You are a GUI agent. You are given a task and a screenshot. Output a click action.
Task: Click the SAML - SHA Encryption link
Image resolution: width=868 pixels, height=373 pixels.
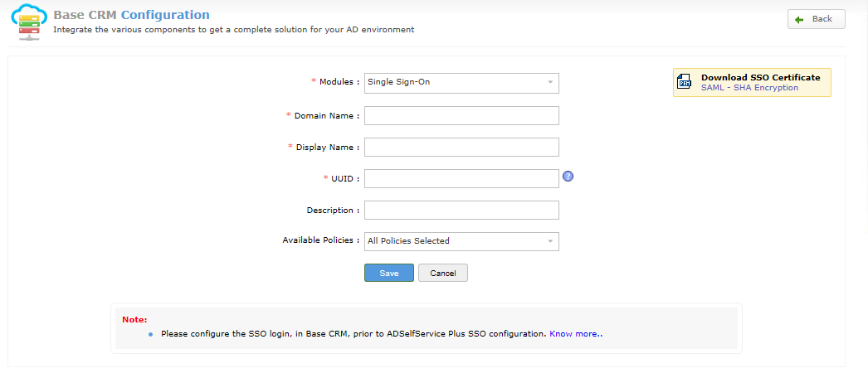[x=749, y=88]
